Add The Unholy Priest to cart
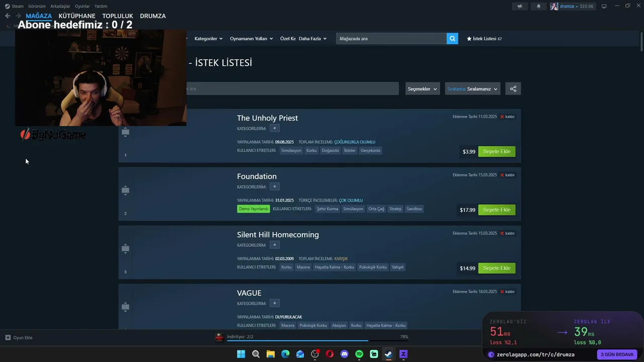The height and width of the screenshot is (362, 644). tap(497, 151)
